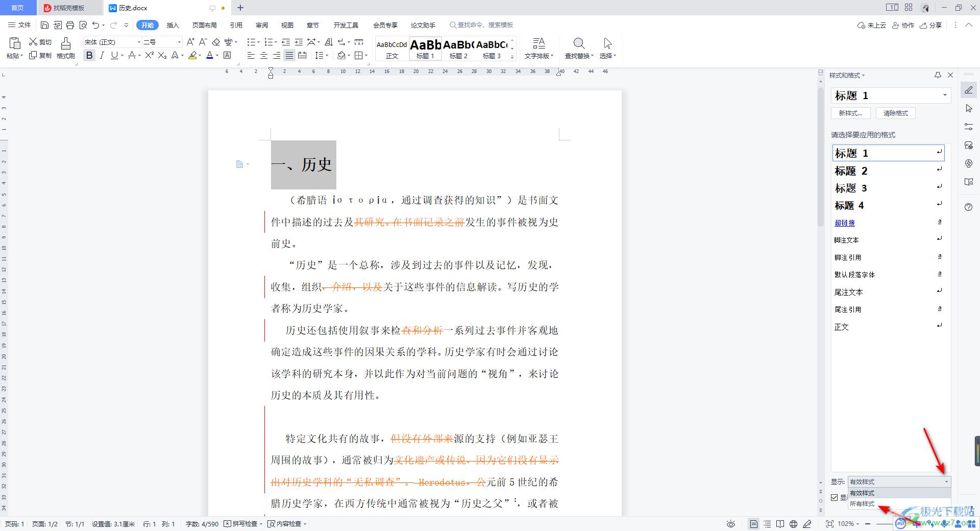This screenshot has height=531, width=980.
Task: Click the Share (分享) button
Action: 931,25
